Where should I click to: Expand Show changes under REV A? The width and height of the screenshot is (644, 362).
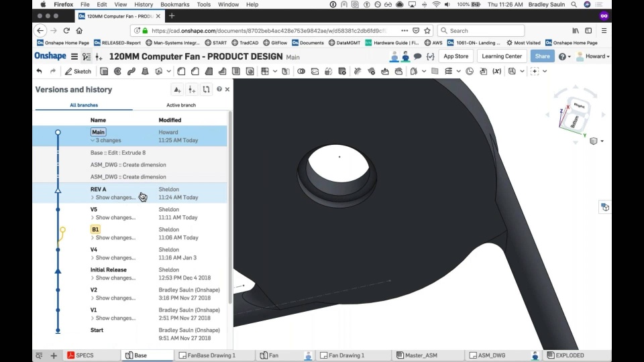tap(113, 197)
